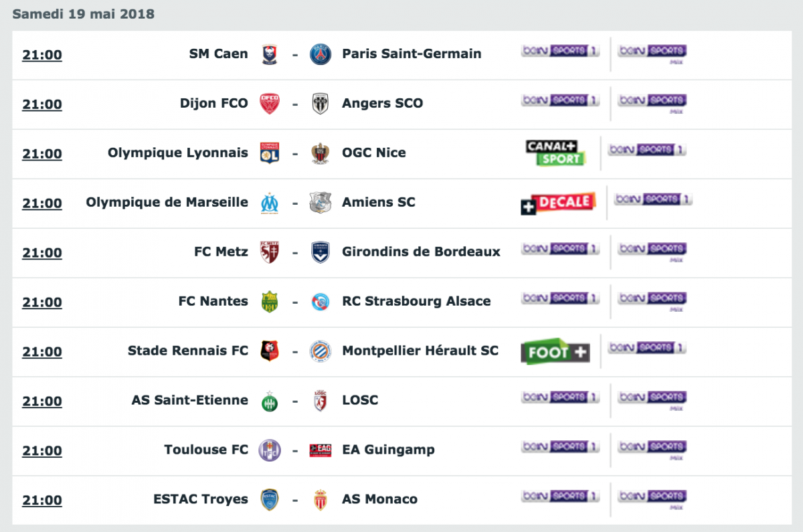Click the FC Nantes club crest
Image resolution: width=803 pixels, height=532 pixels.
pyautogui.click(x=270, y=302)
